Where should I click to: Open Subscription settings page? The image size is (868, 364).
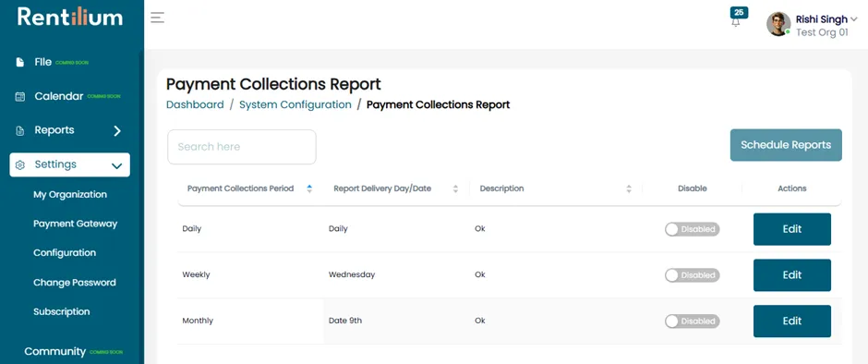pyautogui.click(x=62, y=312)
